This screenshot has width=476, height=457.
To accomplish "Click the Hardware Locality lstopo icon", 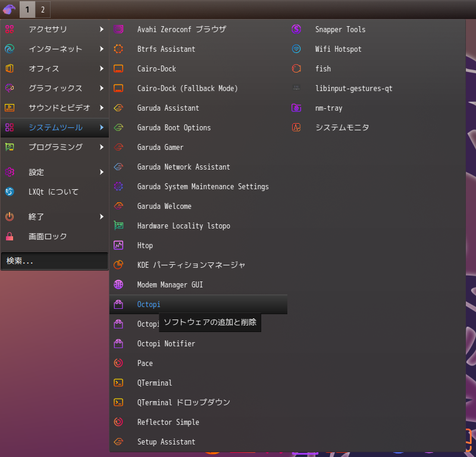I will click(x=118, y=226).
